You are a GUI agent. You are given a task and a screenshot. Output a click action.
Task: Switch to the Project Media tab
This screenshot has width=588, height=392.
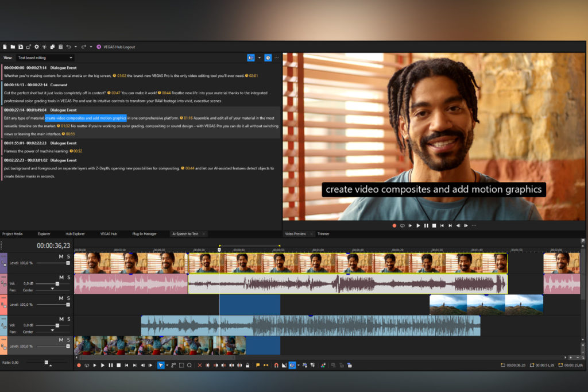point(13,234)
